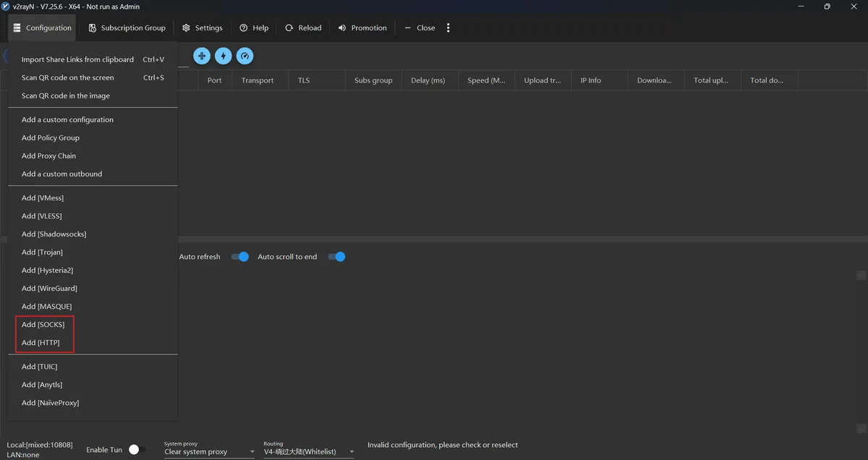The image size is (868, 460).
Task: Open Settings from the toolbar
Action: click(x=202, y=27)
